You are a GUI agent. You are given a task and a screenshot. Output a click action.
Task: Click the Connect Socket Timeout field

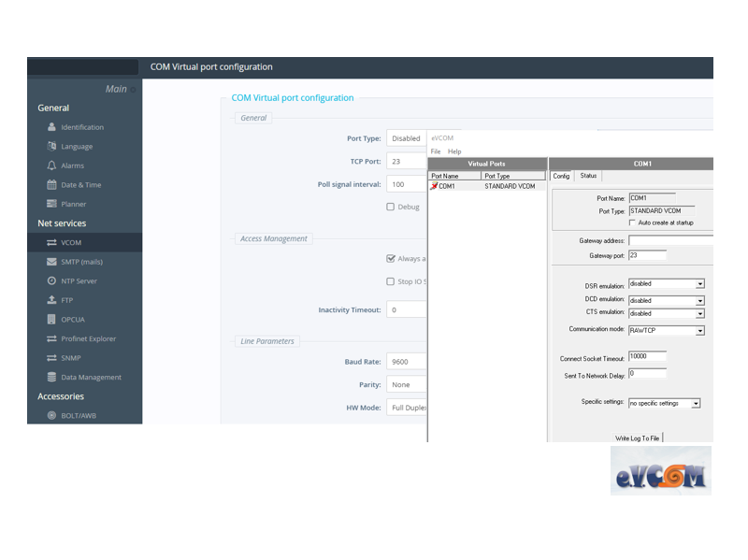click(x=647, y=356)
